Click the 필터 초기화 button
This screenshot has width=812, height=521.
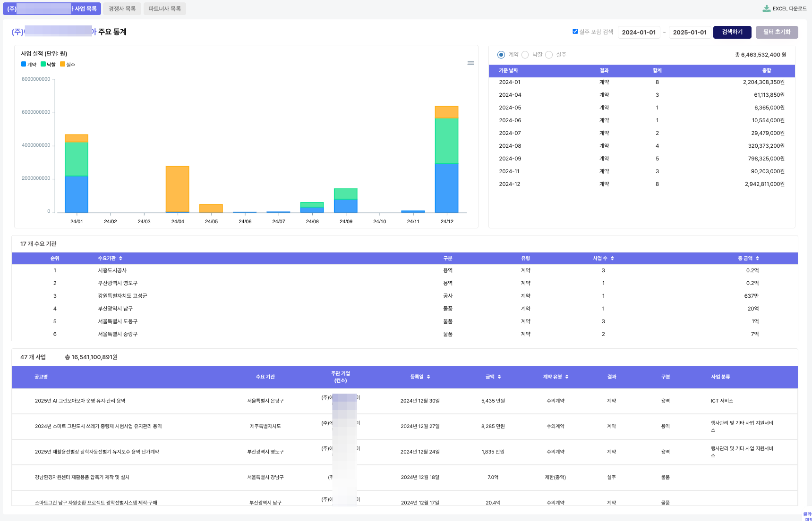tap(777, 32)
